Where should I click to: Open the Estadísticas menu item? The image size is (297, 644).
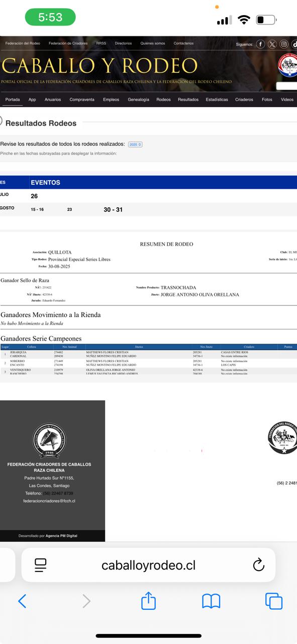(x=217, y=100)
